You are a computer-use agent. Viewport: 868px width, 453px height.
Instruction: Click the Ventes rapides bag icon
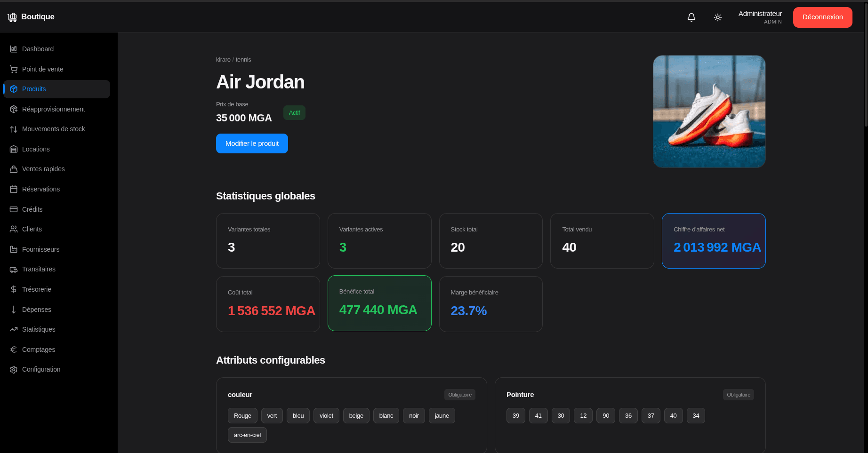click(x=14, y=169)
